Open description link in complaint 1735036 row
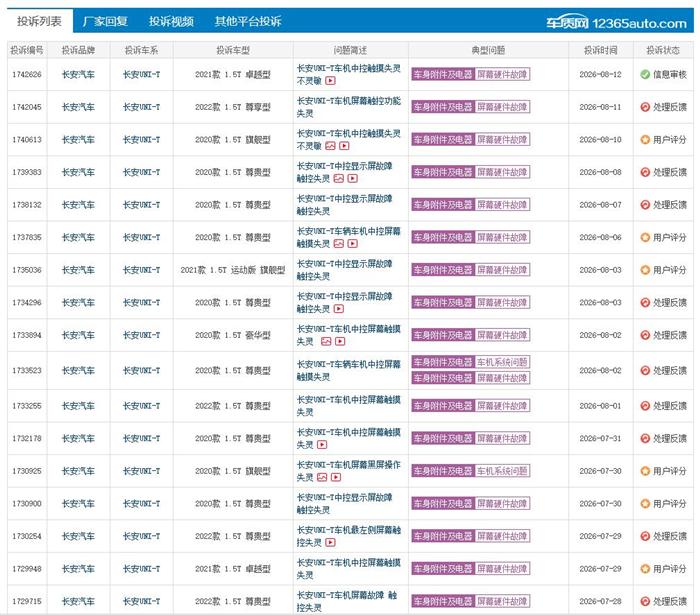 [x=345, y=270]
